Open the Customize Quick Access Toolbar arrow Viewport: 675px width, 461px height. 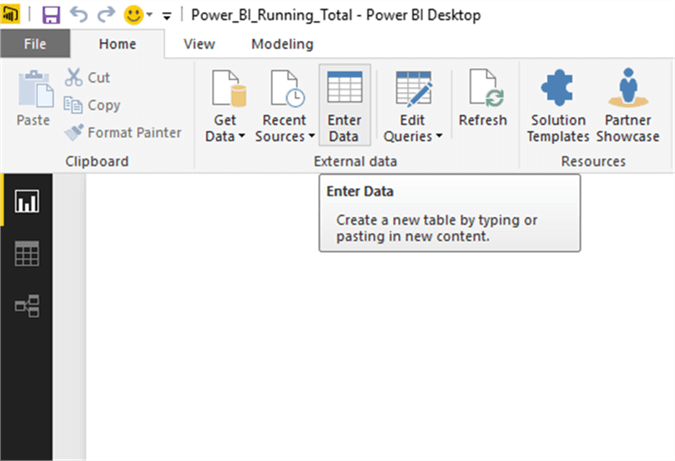coord(167,16)
